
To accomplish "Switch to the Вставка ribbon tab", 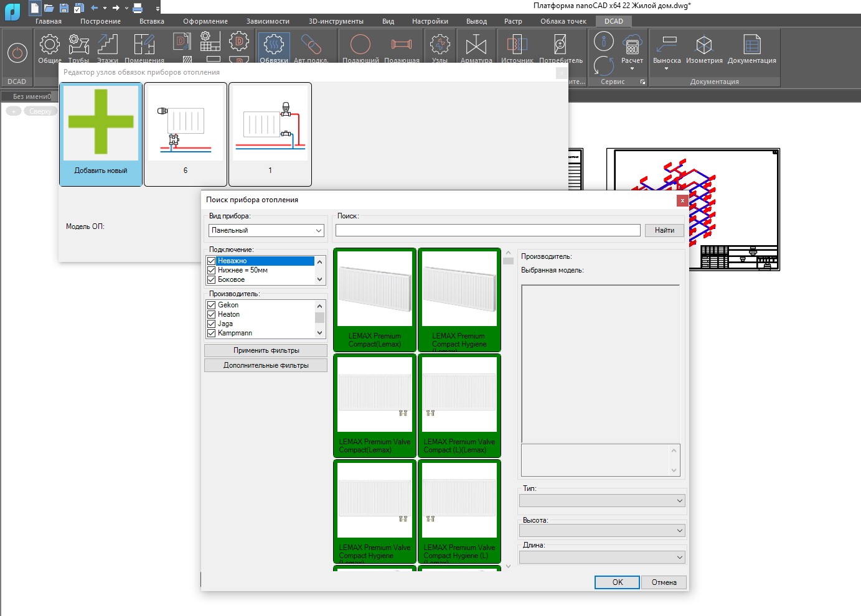I will click(x=152, y=21).
